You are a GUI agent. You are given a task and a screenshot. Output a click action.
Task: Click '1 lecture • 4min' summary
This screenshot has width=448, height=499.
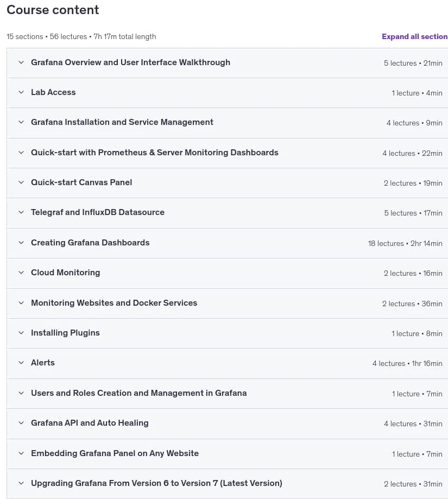pos(417,93)
